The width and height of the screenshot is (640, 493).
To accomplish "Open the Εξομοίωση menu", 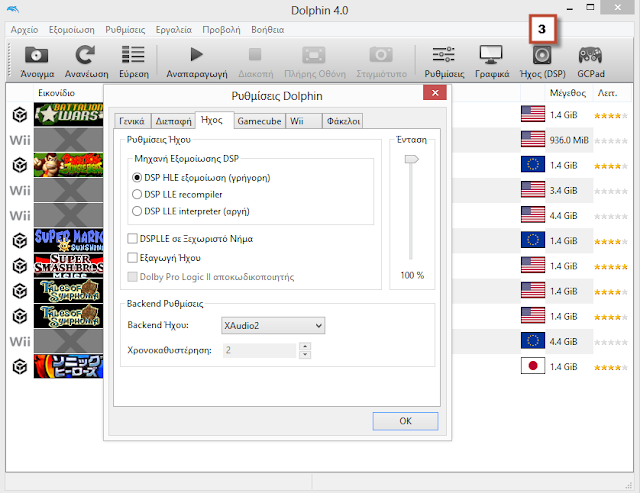I will point(71,30).
